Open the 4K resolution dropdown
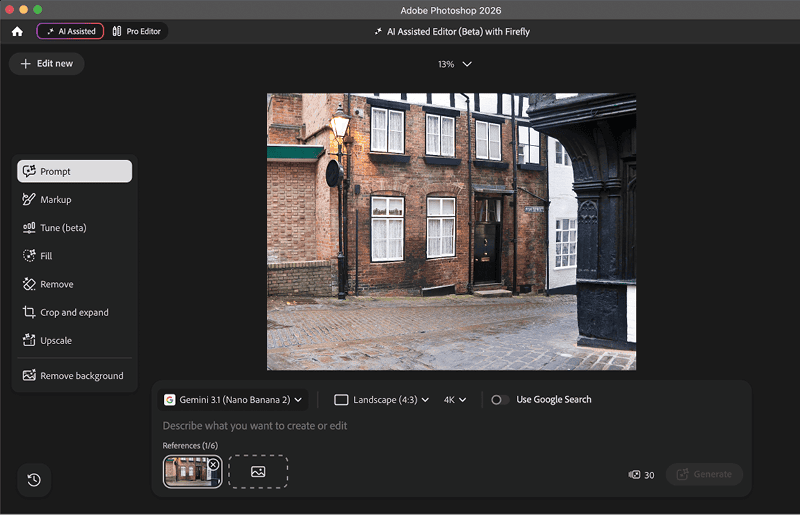The width and height of the screenshot is (800, 515). coord(455,400)
